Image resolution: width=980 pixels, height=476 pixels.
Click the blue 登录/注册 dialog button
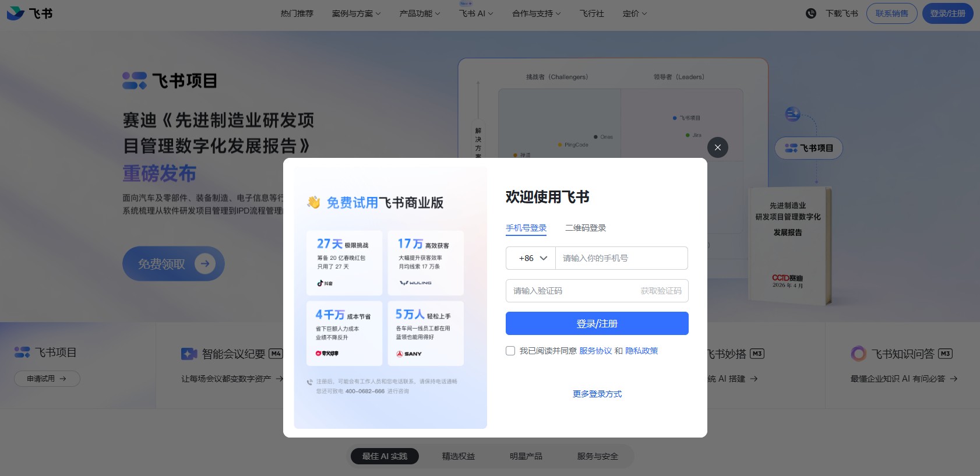tap(597, 323)
